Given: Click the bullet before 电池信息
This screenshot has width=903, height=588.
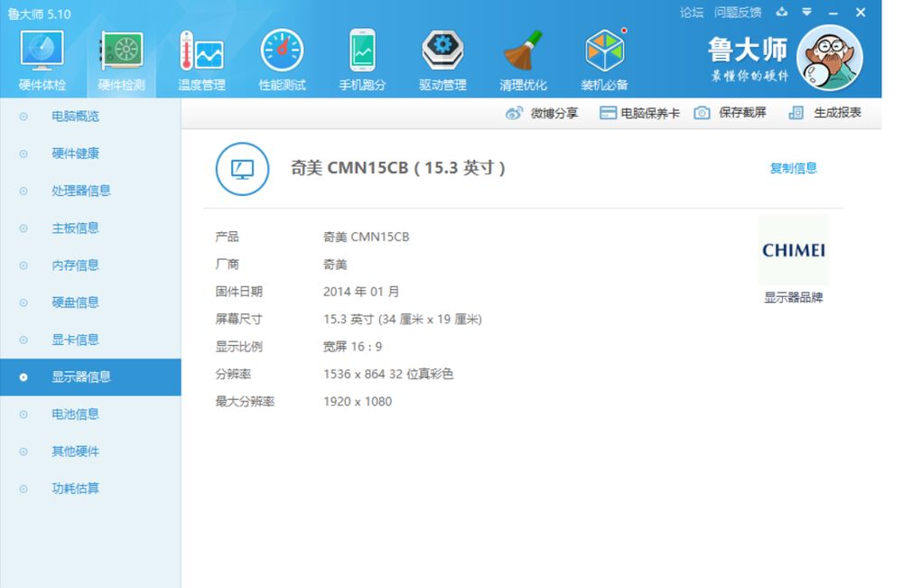Looking at the screenshot, I should (x=23, y=415).
